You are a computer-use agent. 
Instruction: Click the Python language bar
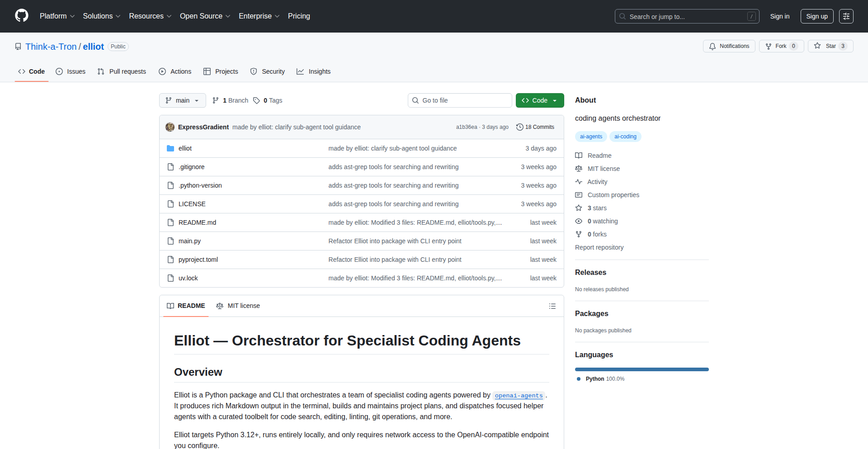pos(642,369)
